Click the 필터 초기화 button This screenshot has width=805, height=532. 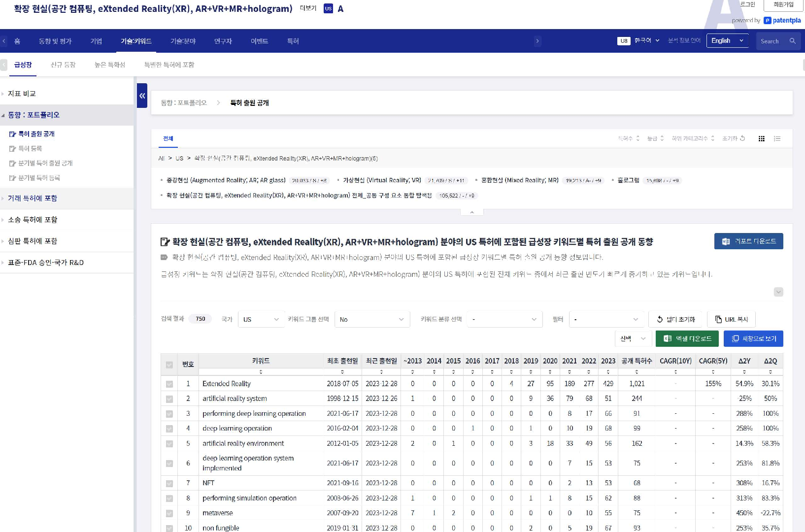[675, 319]
